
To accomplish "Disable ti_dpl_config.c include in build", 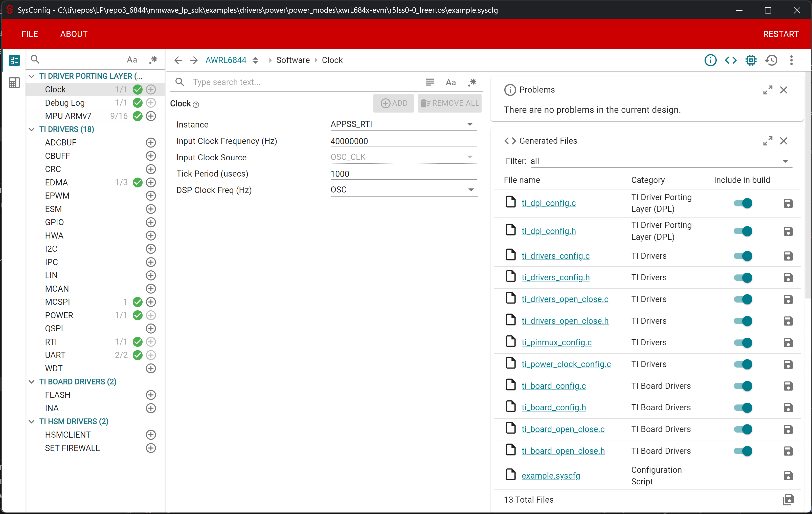I will pos(743,203).
